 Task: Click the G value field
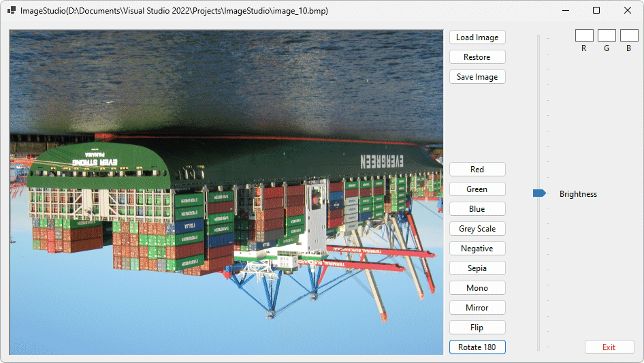(607, 35)
